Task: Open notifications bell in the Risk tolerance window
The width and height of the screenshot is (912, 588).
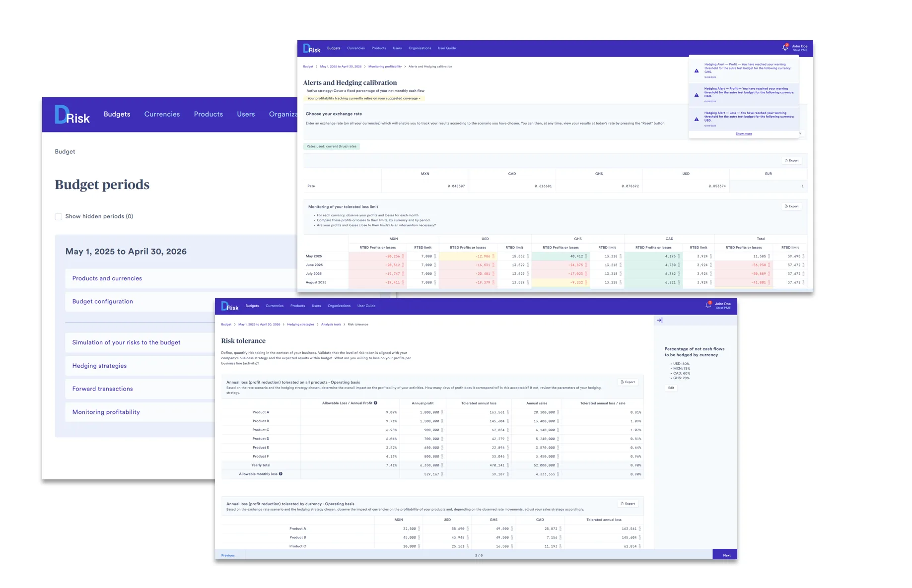Action: 708,305
